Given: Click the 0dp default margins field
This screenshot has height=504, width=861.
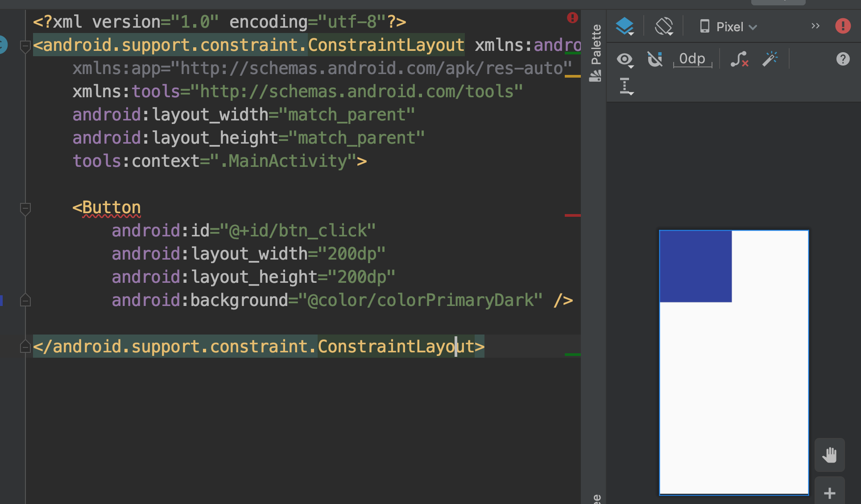Looking at the screenshot, I should click(692, 59).
